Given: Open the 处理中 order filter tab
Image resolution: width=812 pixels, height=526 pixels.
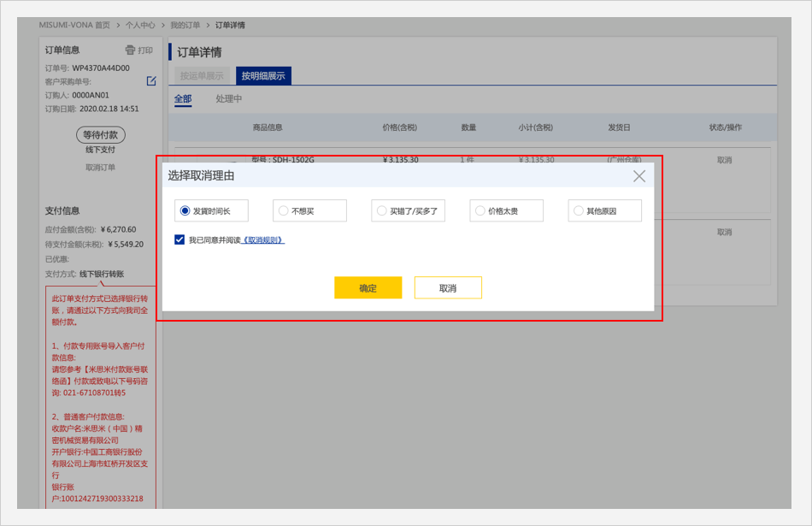Looking at the screenshot, I should [229, 99].
